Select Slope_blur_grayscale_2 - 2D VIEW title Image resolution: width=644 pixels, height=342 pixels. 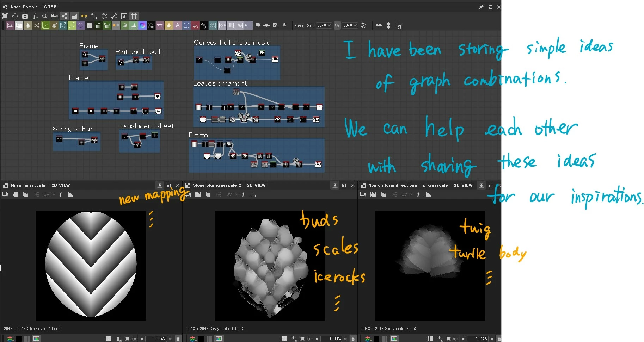click(229, 185)
